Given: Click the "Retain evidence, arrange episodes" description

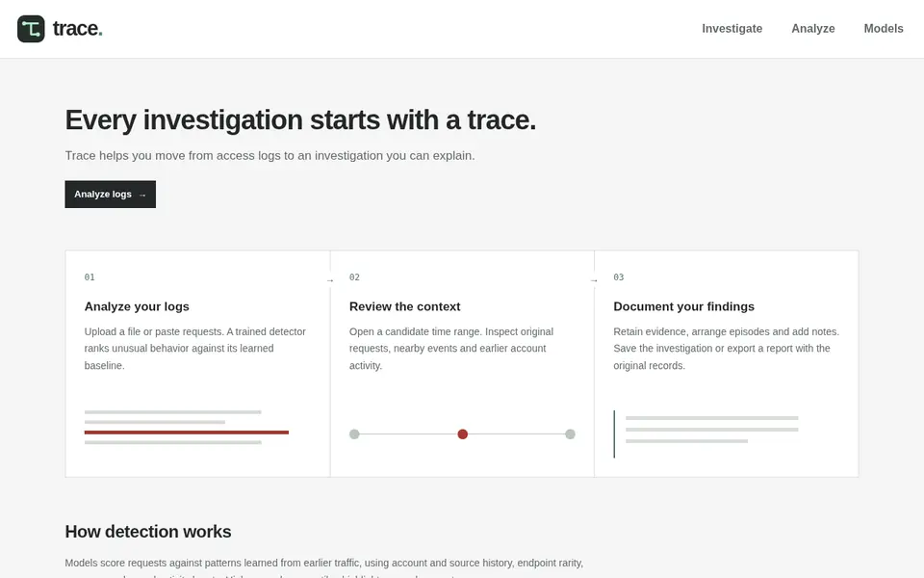Looking at the screenshot, I should click(x=726, y=349).
